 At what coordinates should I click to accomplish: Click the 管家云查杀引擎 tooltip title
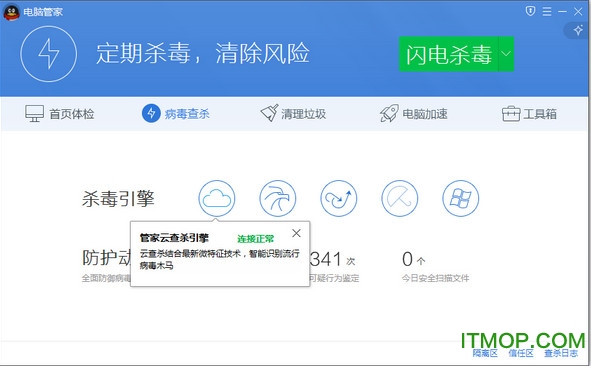pos(174,238)
